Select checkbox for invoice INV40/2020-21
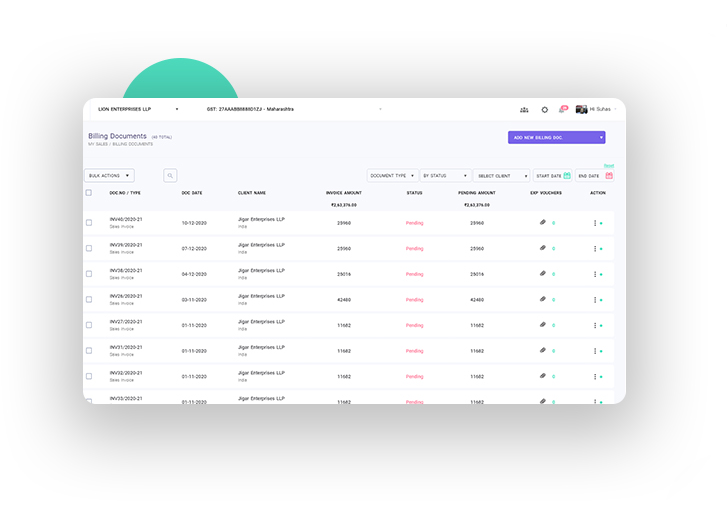Viewport: 727px width, 511px height. click(x=89, y=222)
